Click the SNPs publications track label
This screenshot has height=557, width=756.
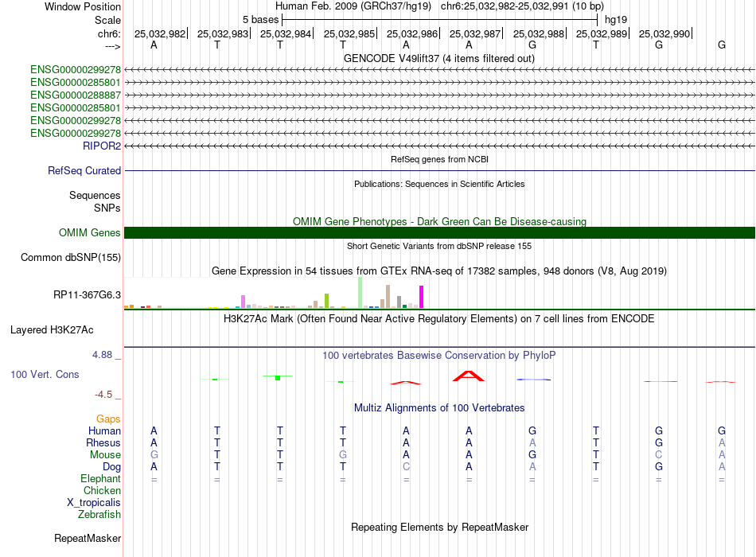pyautogui.click(x=107, y=208)
